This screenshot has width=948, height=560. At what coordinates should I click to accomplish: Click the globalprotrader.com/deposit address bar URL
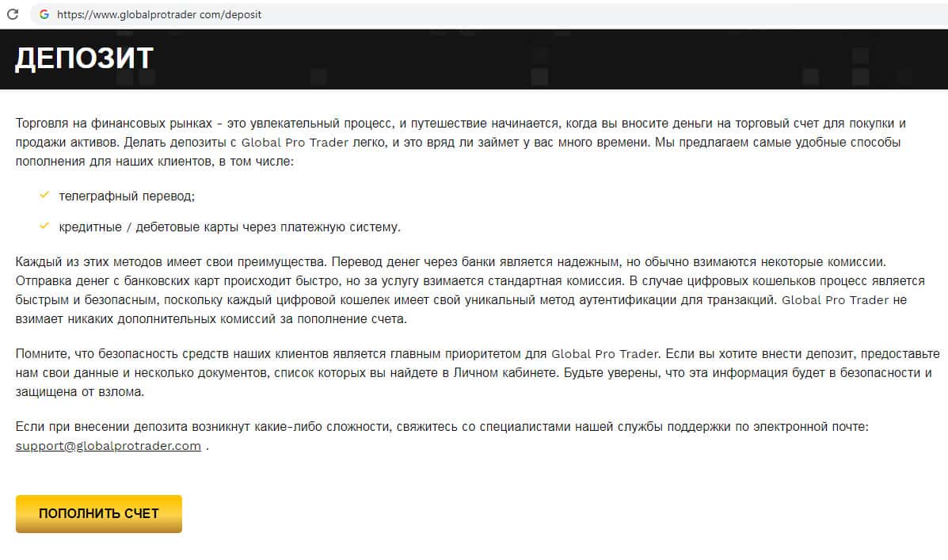point(159,14)
